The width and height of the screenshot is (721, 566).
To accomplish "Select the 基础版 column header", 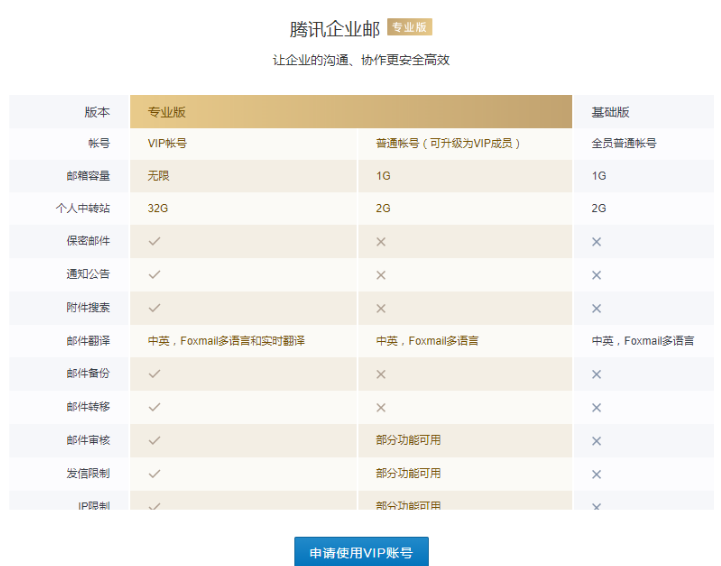I will [x=610, y=112].
